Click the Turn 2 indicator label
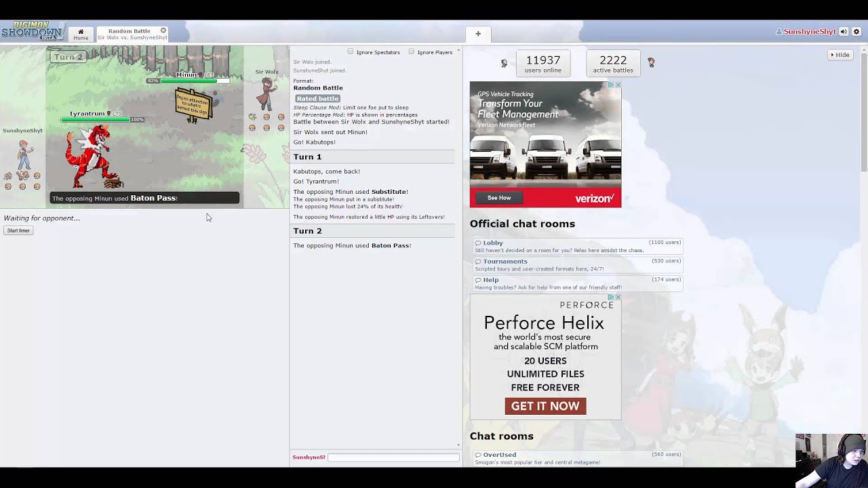The width and height of the screenshot is (868, 488). click(68, 57)
